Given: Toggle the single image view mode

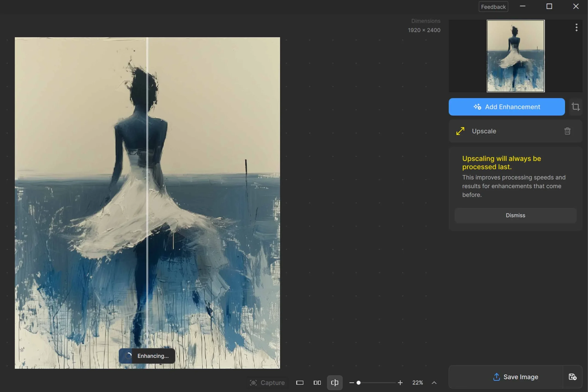Looking at the screenshot, I should click(300, 382).
